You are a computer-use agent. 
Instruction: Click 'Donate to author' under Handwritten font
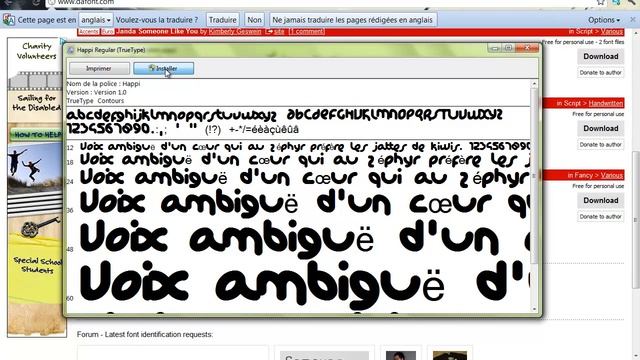600,144
